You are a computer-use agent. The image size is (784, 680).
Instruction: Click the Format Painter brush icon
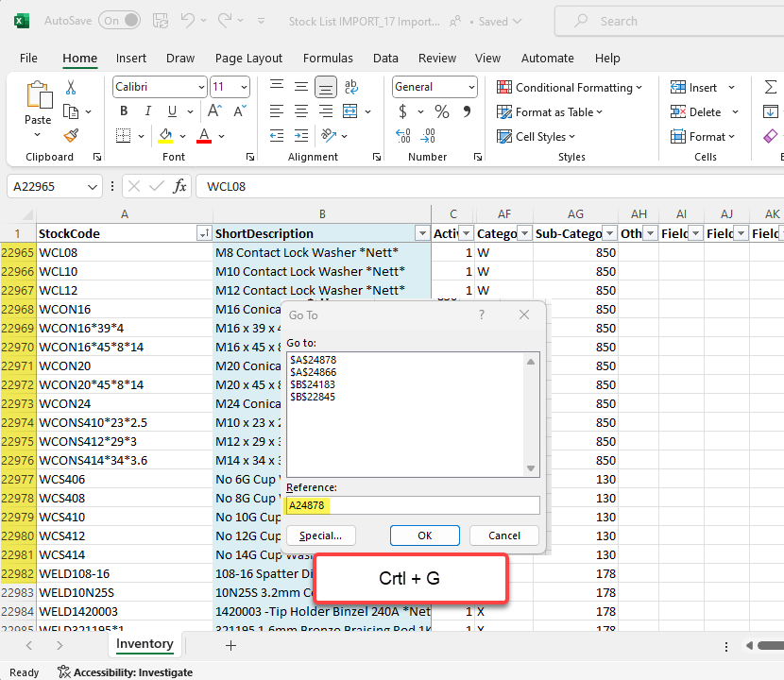coord(71,135)
